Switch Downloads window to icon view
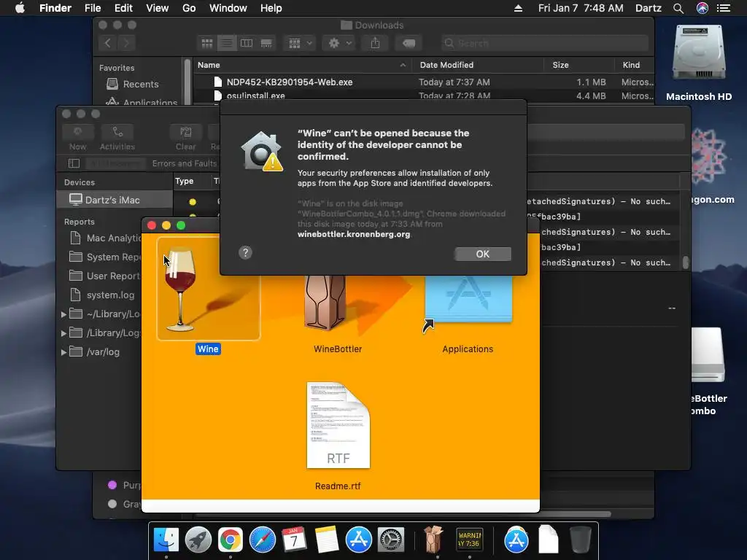The width and height of the screenshot is (747, 560). point(207,43)
